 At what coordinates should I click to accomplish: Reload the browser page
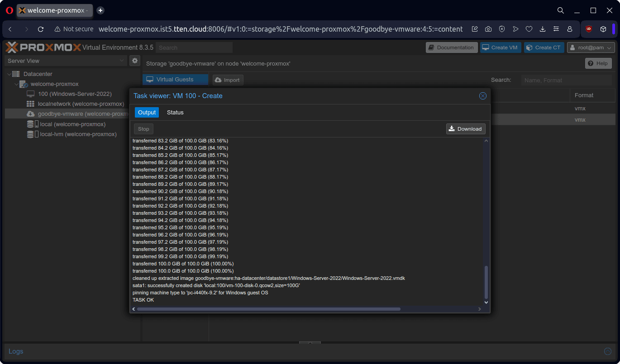[41, 29]
